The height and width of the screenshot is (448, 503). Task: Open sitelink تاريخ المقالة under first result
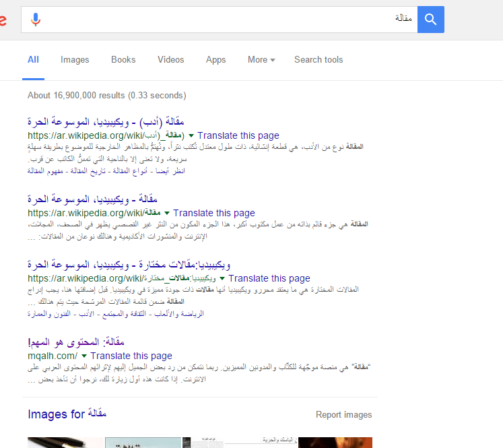(x=88, y=171)
